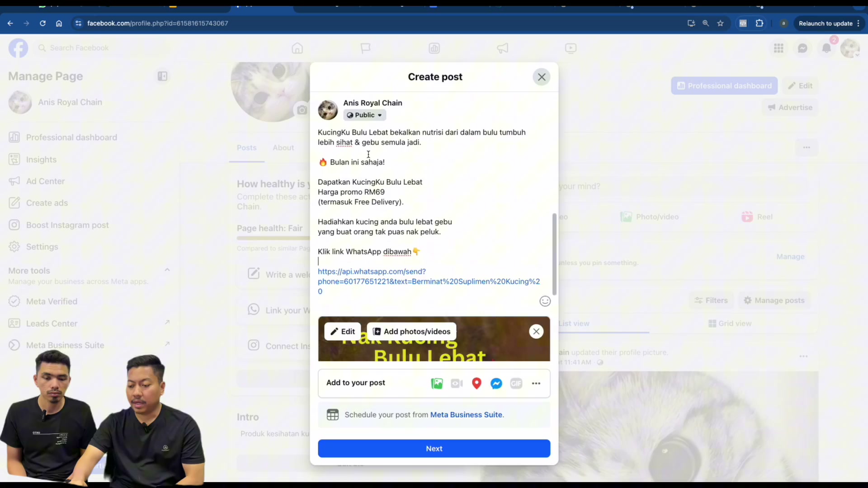Add check-in location with red pin icon
Image resolution: width=868 pixels, height=488 pixels.
pos(476,384)
